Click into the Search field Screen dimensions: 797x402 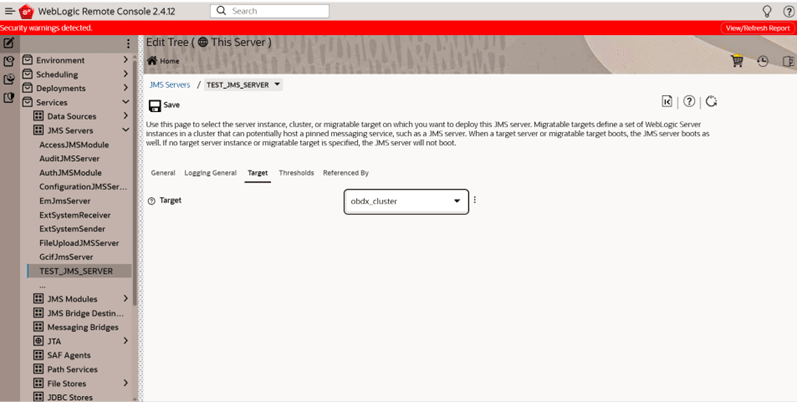click(270, 11)
